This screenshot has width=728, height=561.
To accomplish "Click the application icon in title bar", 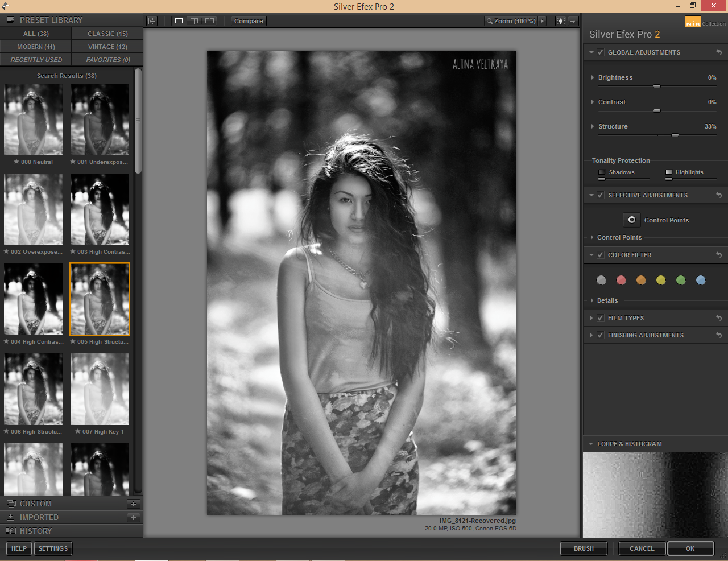I will 6,6.
